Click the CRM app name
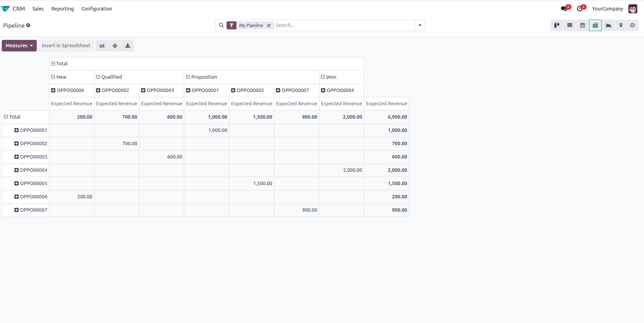Viewport: 644px width, 323px height. click(19, 9)
